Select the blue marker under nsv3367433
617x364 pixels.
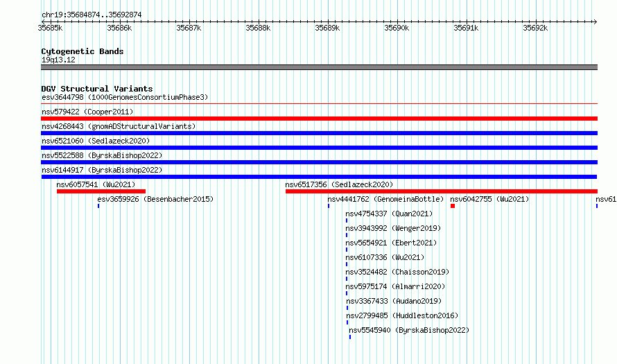point(347,308)
